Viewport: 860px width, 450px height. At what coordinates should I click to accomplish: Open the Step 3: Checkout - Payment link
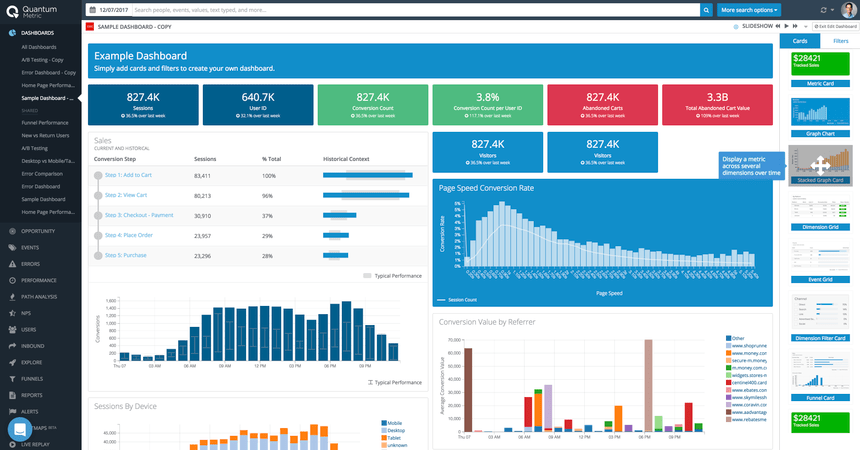coord(139,215)
